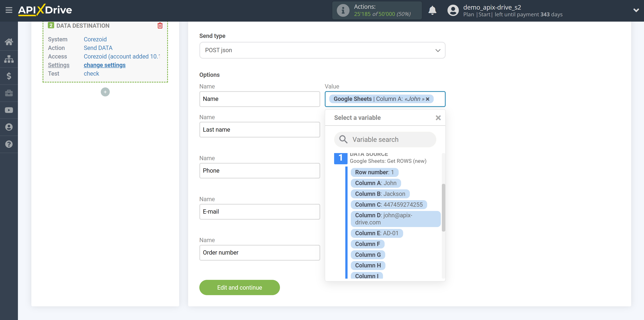Screen dimensions: 644x320
Task: Open the connections sitemap icon
Action: [x=9, y=59]
